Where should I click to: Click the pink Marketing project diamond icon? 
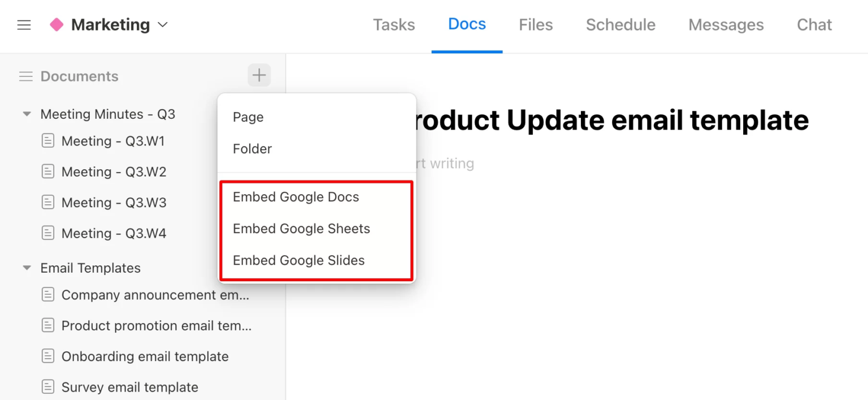coord(57,25)
